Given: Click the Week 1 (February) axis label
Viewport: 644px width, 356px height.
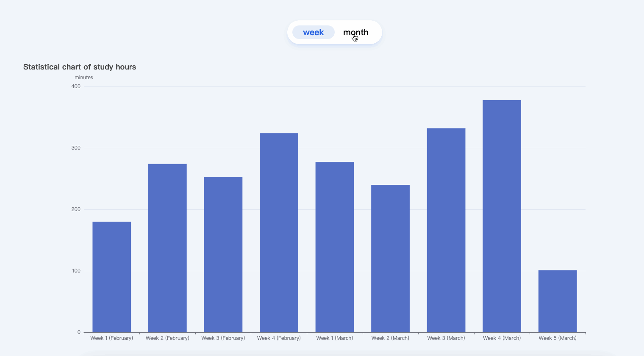Looking at the screenshot, I should pyautogui.click(x=111, y=338).
